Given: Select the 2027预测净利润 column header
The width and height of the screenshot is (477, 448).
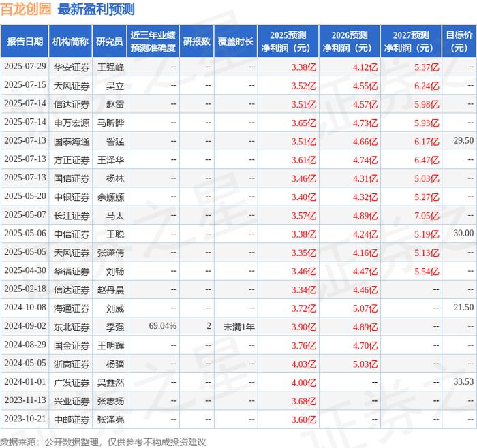Looking at the screenshot, I should click(411, 42).
